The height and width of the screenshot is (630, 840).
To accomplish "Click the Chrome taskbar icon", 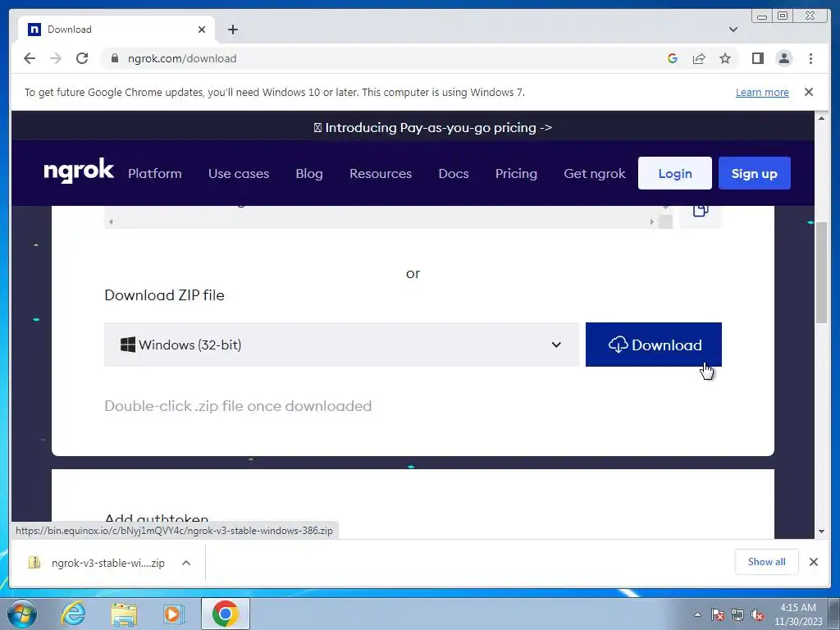I will 225,614.
